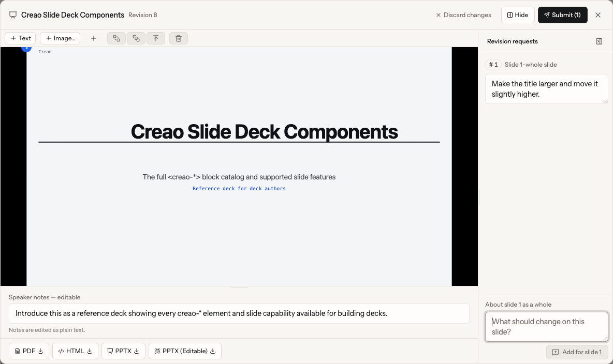This screenshot has width=613, height=364.
Task: Click the #1 revision request badge
Action: [493, 65]
